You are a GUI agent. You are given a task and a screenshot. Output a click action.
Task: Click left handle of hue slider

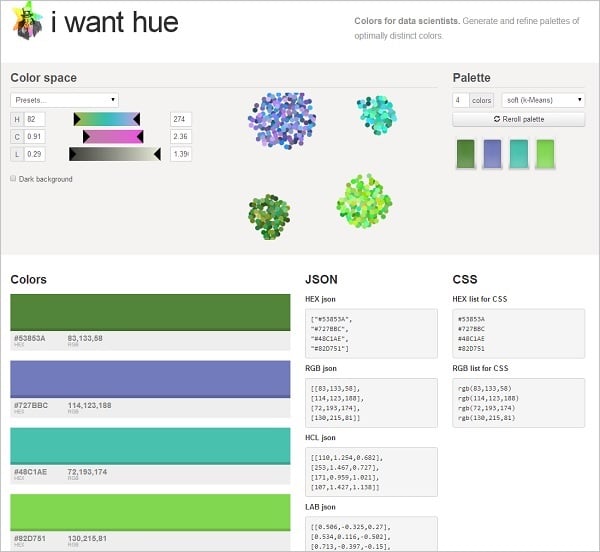77,119
